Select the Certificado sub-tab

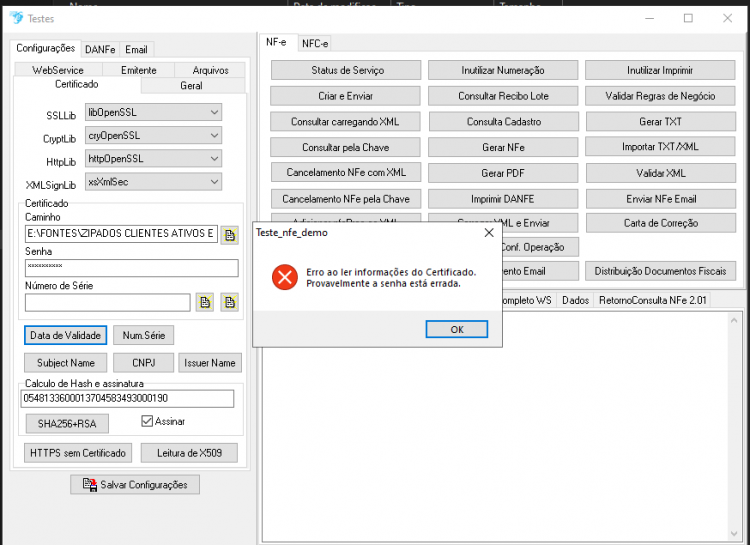click(77, 85)
